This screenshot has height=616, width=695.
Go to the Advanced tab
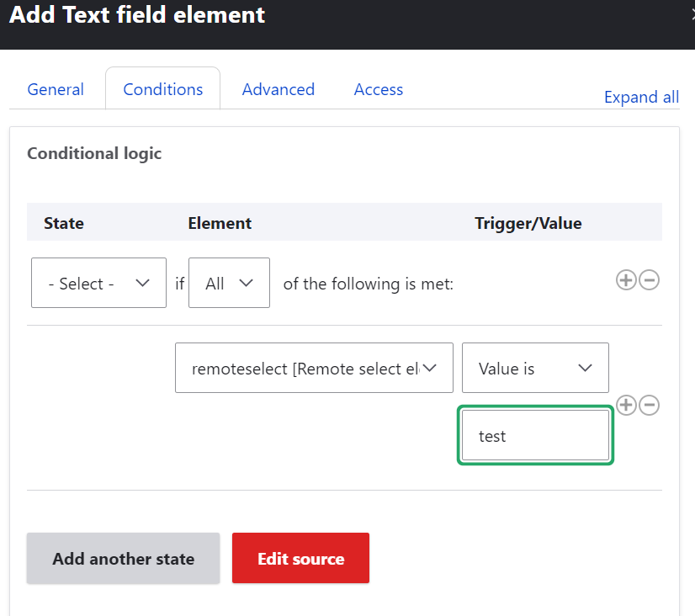coord(279,89)
